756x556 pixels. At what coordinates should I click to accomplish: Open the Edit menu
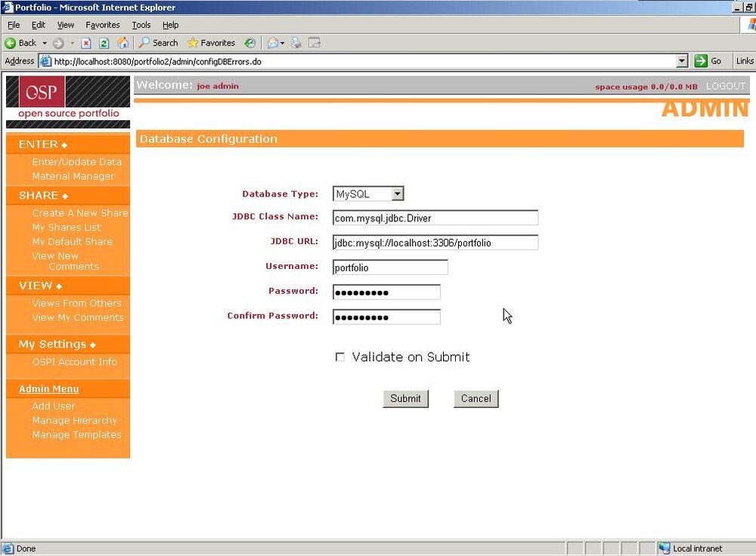click(38, 25)
